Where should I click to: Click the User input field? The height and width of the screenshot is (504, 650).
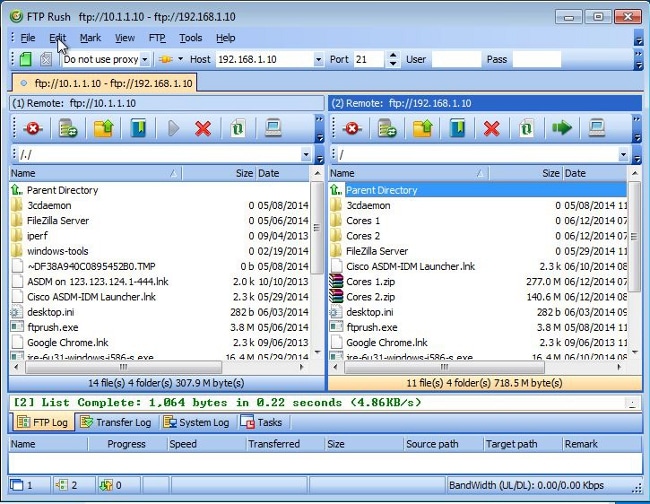pos(456,59)
